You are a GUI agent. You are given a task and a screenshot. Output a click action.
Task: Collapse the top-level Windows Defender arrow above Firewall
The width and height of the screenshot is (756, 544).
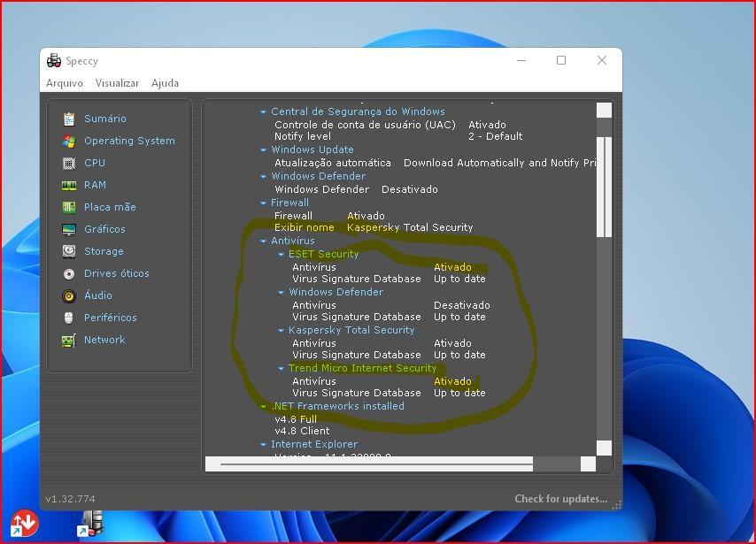tap(263, 176)
